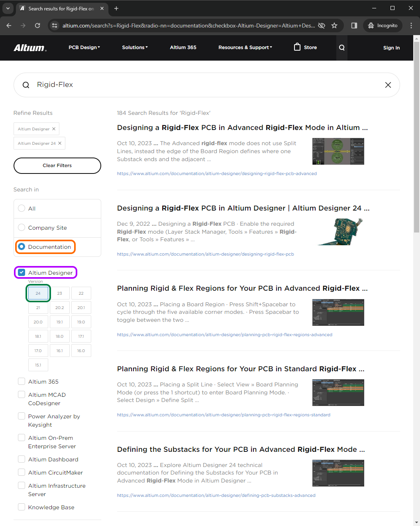The image size is (420, 526).
Task: Click the Rigid-Flex search input field
Action: pos(206,85)
